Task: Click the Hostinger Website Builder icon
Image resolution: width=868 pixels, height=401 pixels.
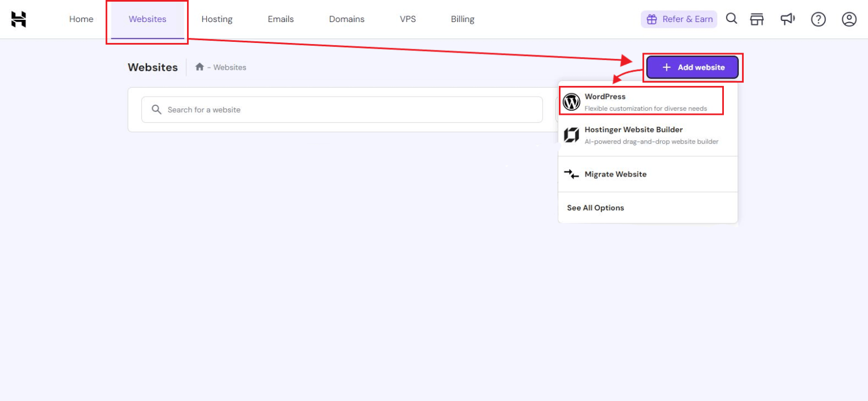Action: pos(572,135)
